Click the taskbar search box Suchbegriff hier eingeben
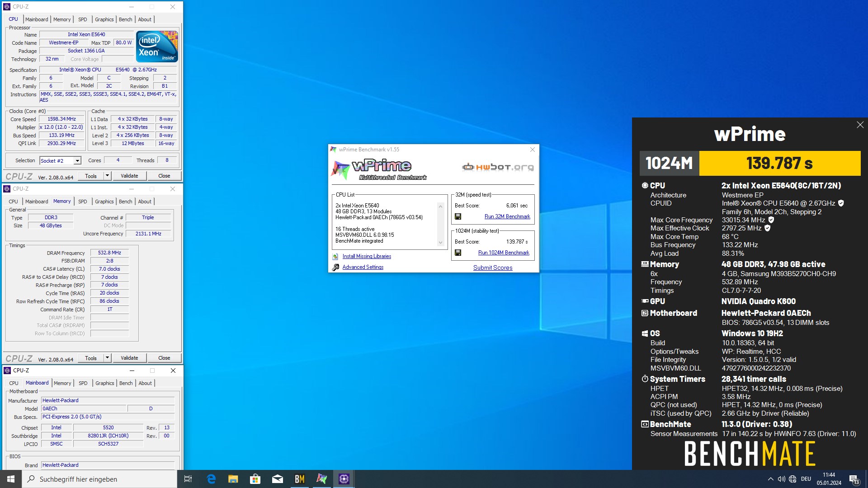Viewport: 868px width, 488px height. coord(99,479)
